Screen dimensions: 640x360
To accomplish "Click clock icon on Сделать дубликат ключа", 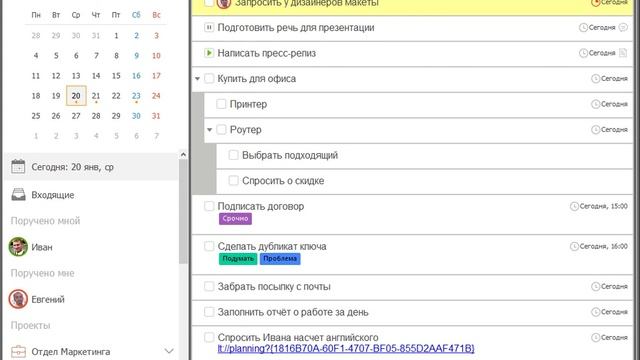I will [574, 246].
